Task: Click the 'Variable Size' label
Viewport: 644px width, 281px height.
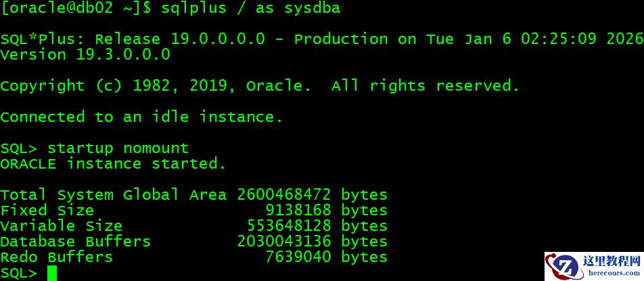Action: click(x=61, y=226)
